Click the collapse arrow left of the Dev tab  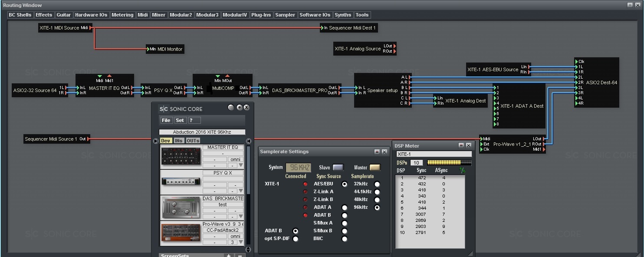tap(156, 141)
